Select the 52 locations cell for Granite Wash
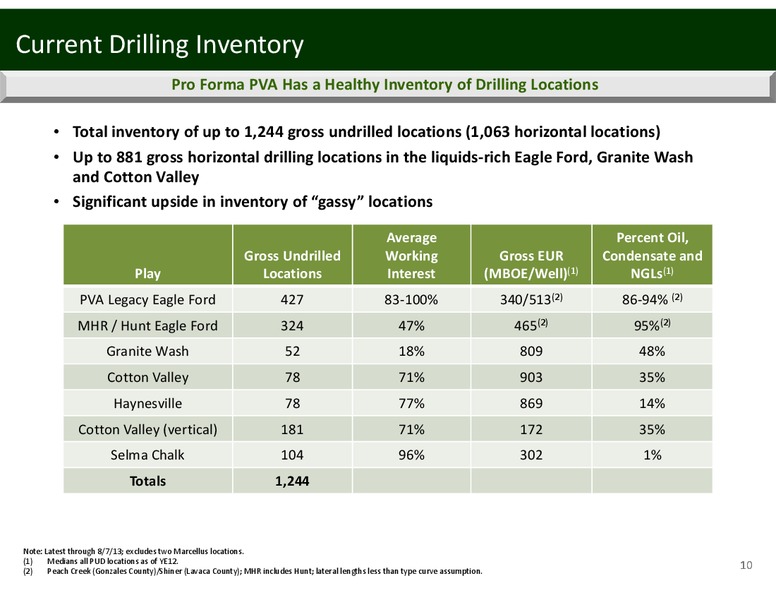The width and height of the screenshot is (776, 600). (x=292, y=351)
